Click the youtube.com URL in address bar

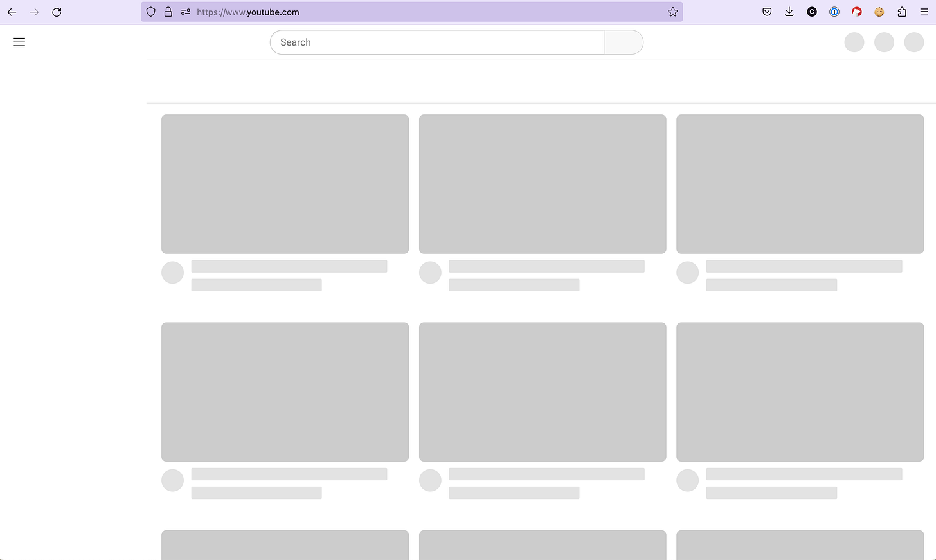click(248, 12)
